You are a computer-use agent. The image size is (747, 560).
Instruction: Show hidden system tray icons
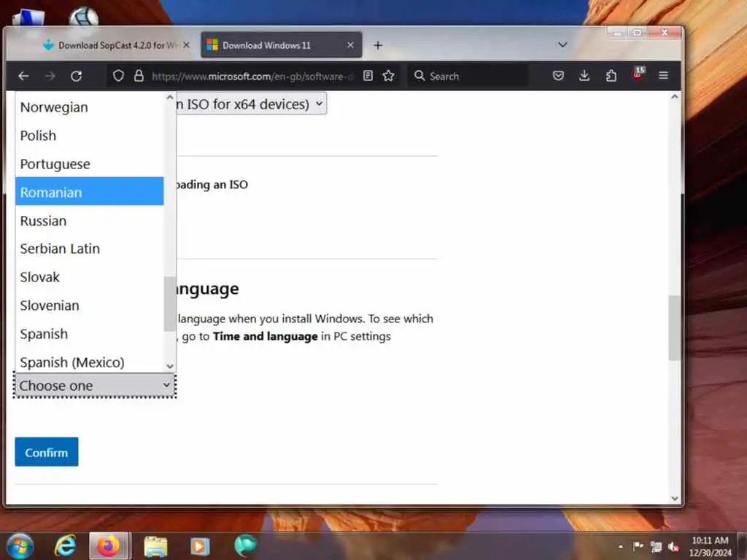coord(621,547)
